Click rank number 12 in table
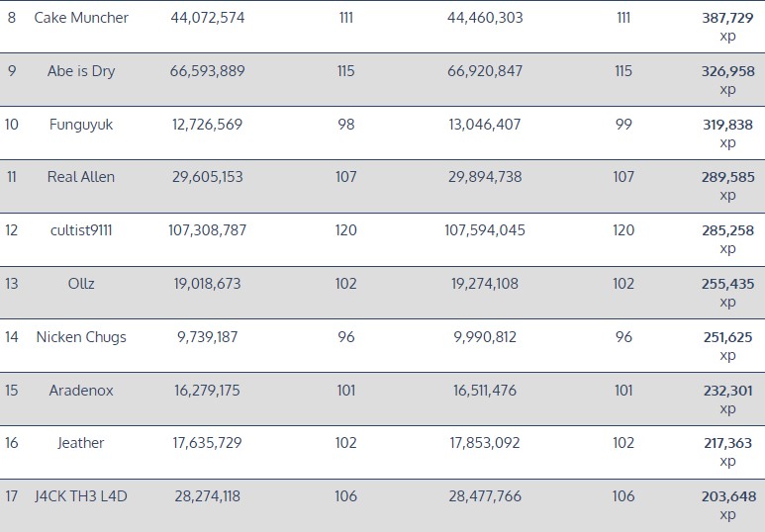Image resolution: width=765 pixels, height=532 pixels. coord(12,230)
